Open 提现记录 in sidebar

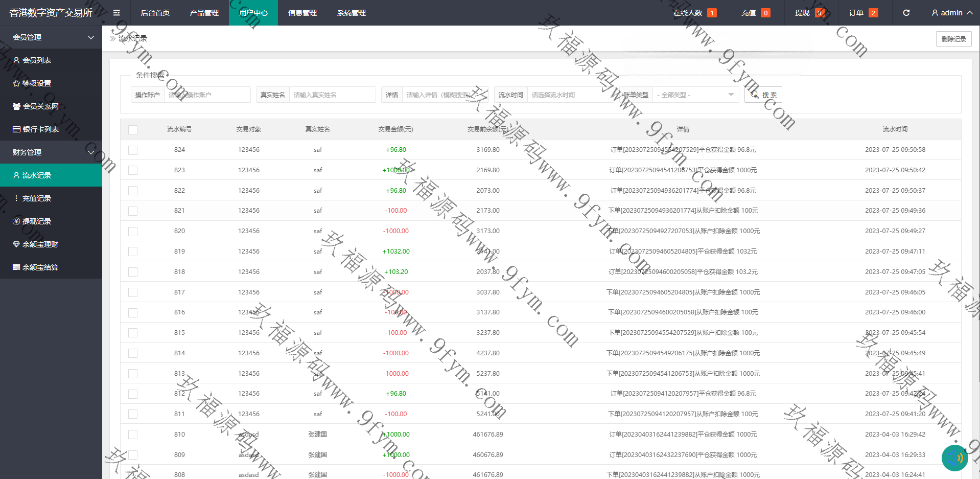tap(37, 221)
